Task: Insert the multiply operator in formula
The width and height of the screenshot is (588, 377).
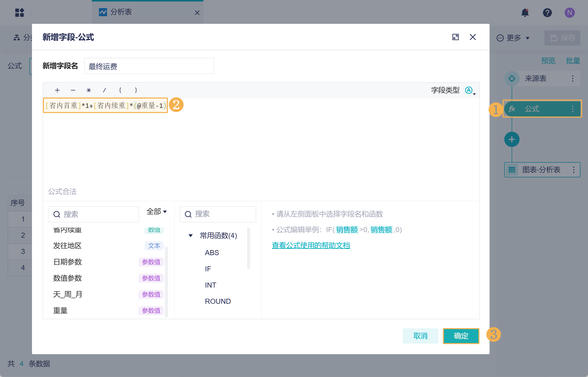Action: point(89,90)
